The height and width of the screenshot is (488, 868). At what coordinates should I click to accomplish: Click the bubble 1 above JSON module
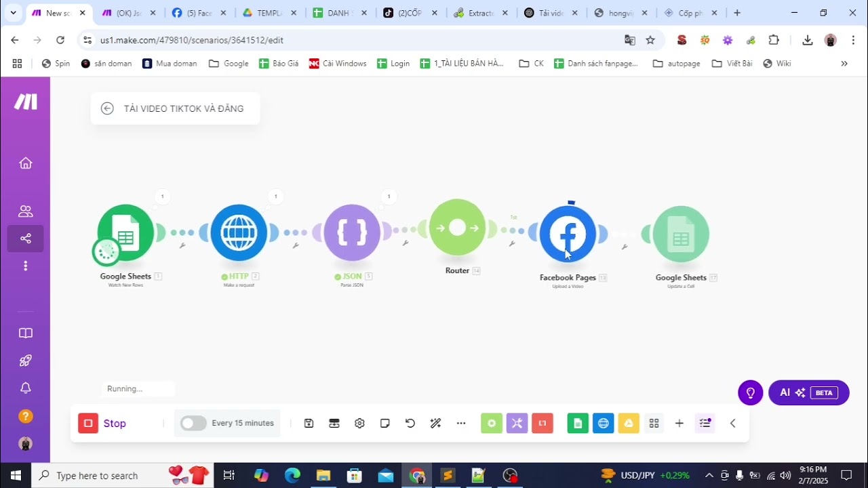click(x=389, y=197)
